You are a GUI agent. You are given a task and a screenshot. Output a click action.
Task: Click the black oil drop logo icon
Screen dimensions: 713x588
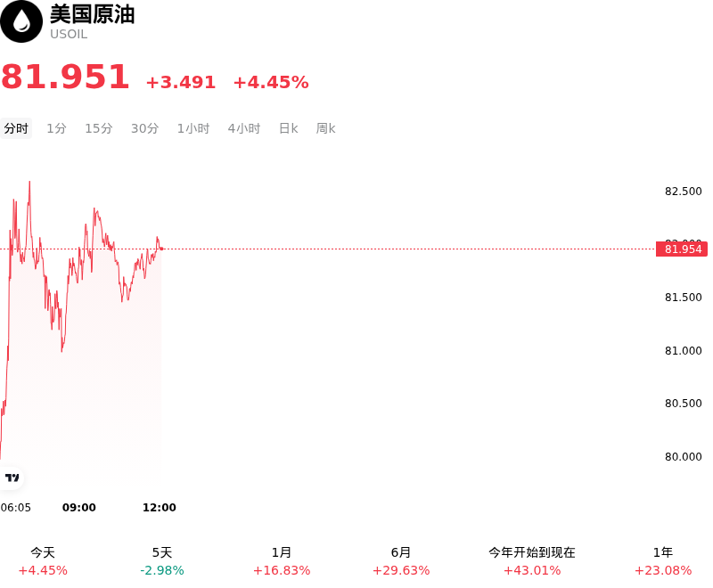pyautogui.click(x=20, y=21)
